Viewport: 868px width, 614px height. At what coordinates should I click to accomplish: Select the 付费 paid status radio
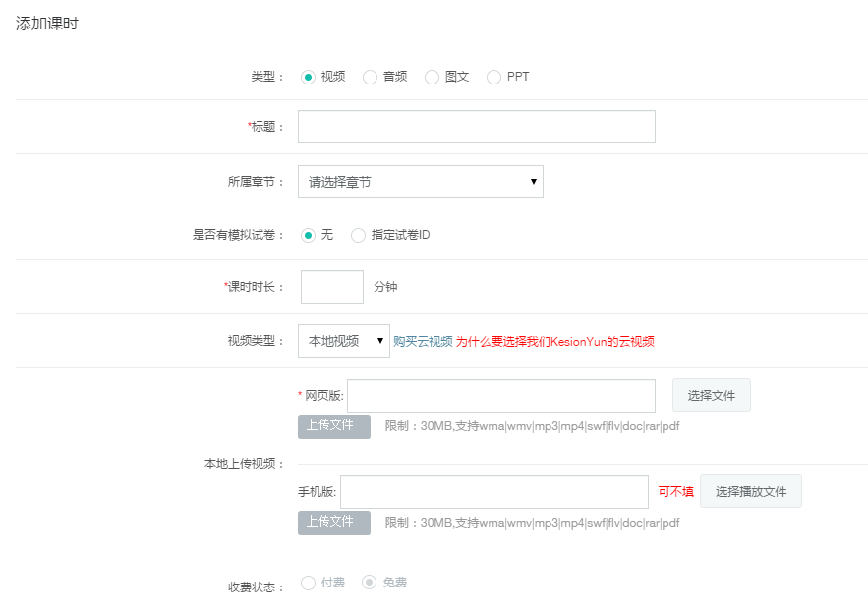click(309, 583)
